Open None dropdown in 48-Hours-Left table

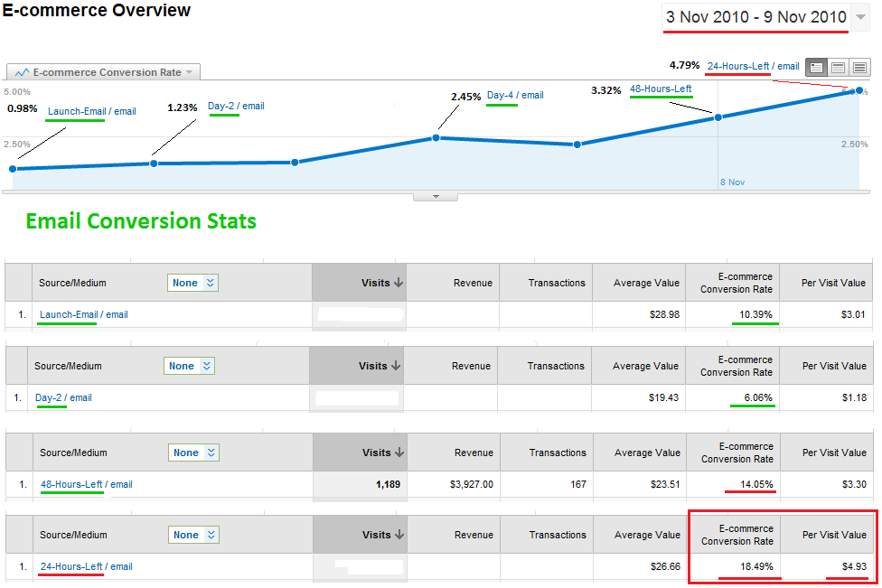(x=193, y=453)
